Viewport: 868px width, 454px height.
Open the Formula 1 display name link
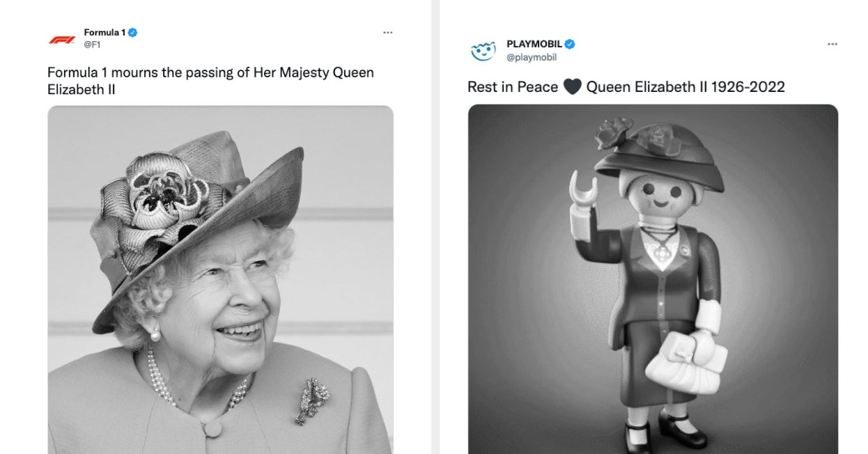point(104,32)
